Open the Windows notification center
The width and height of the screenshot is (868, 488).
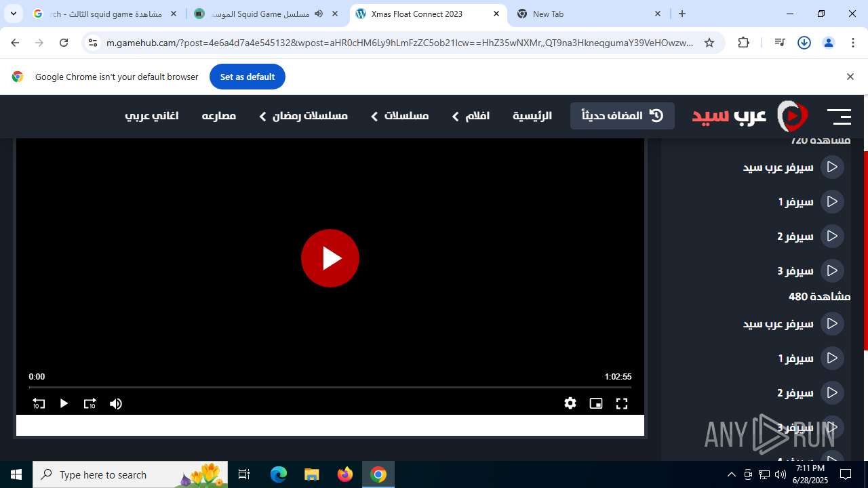(x=846, y=474)
